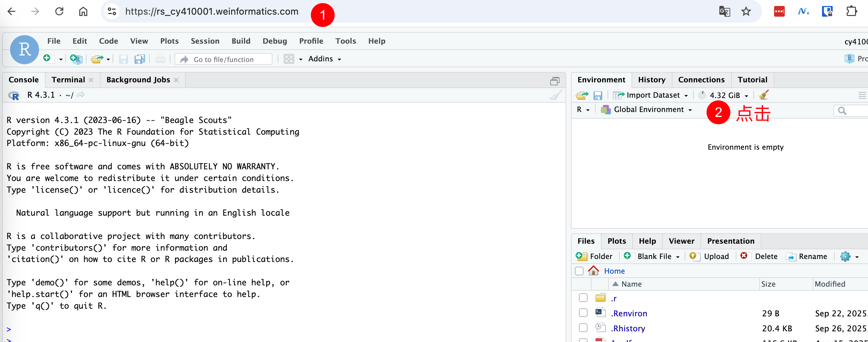Check the box beside the .r folder
Image resolution: width=868 pixels, height=342 pixels.
point(583,298)
